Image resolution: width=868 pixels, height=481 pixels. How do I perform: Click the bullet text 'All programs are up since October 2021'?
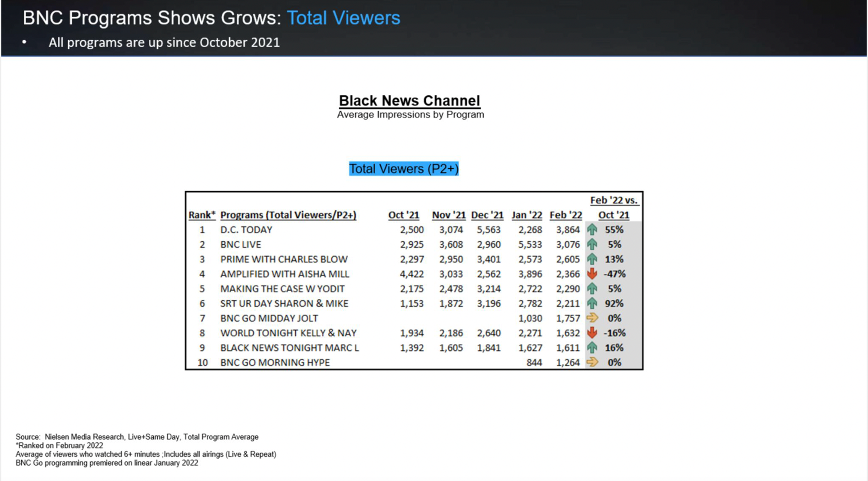pos(164,42)
